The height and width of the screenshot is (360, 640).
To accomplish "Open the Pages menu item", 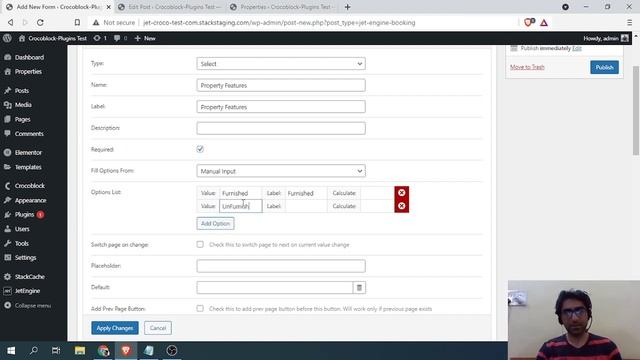I will [x=22, y=119].
